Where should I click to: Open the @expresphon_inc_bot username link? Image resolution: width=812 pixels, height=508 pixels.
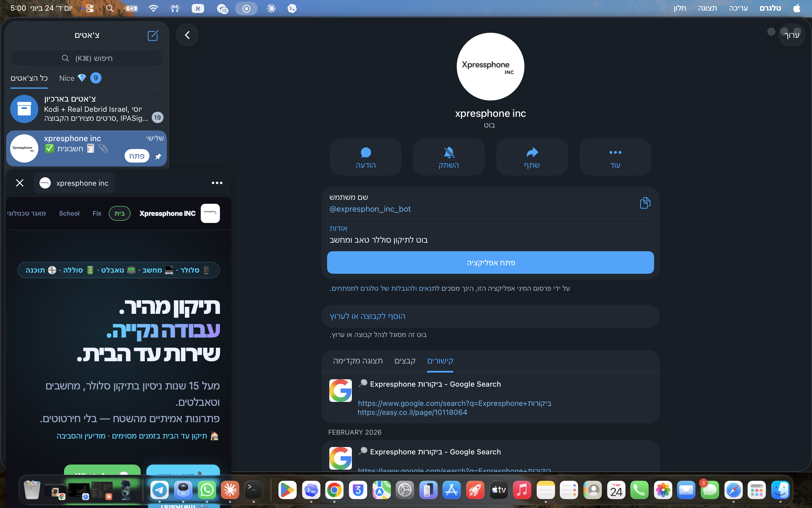point(370,209)
